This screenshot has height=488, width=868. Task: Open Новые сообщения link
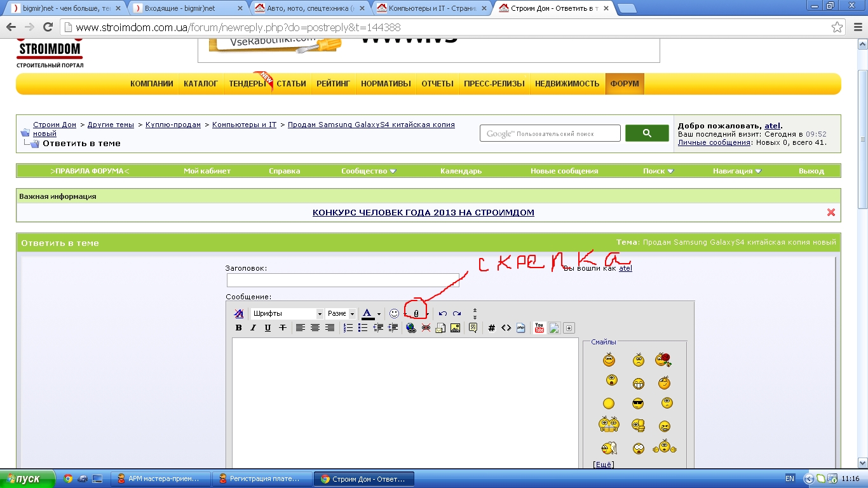point(564,171)
